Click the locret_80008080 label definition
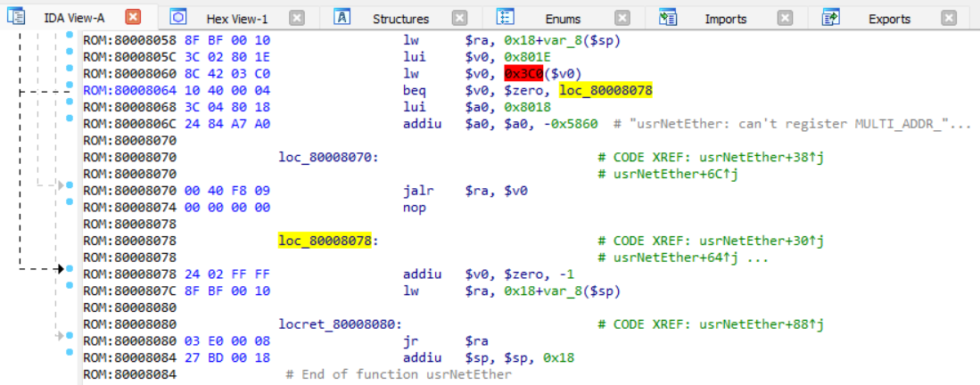Image resolution: width=980 pixels, height=385 pixels. coord(341,324)
